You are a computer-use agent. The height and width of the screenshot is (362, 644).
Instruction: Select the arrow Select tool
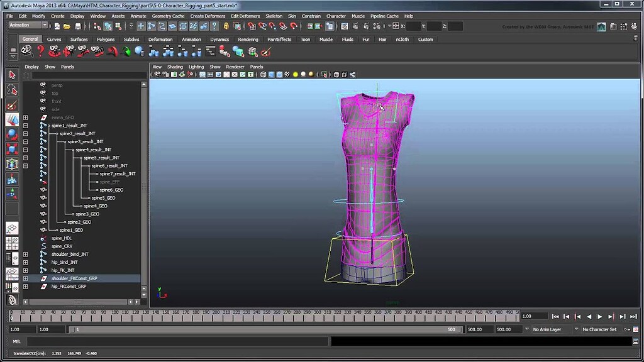point(12,75)
